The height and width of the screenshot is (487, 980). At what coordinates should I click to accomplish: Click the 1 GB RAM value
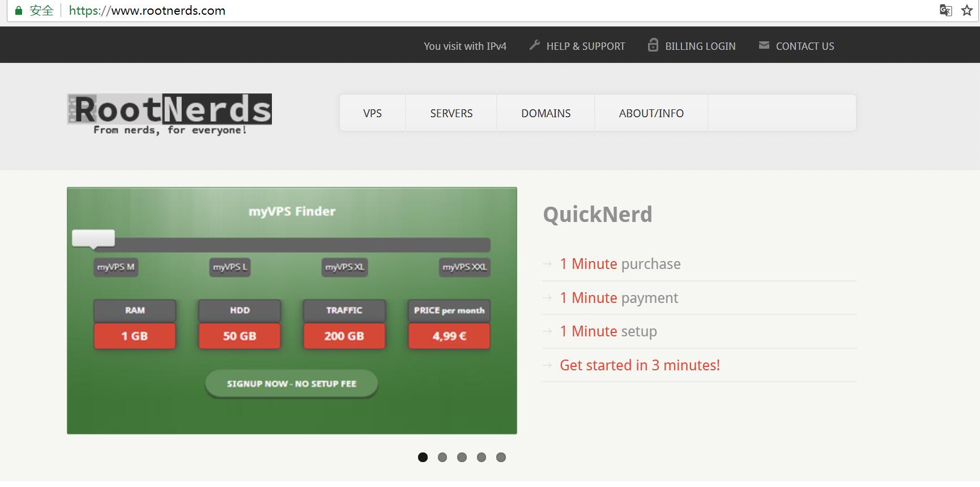tap(135, 336)
